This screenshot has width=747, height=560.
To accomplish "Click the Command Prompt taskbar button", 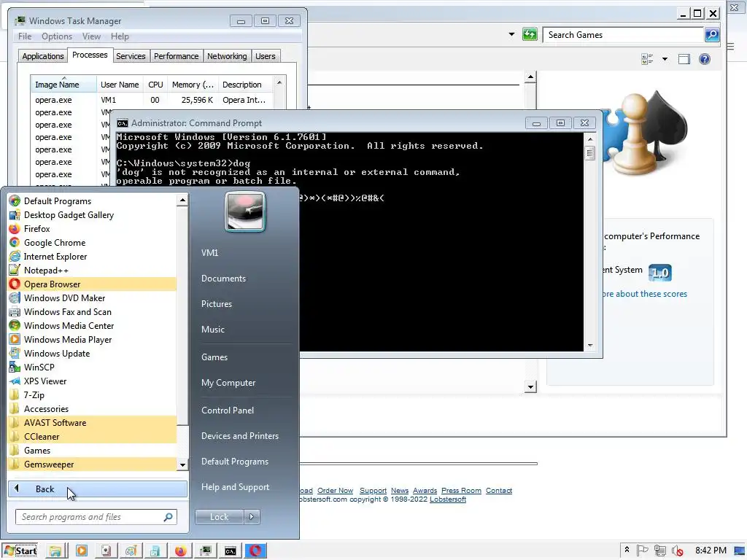I will (x=231, y=551).
